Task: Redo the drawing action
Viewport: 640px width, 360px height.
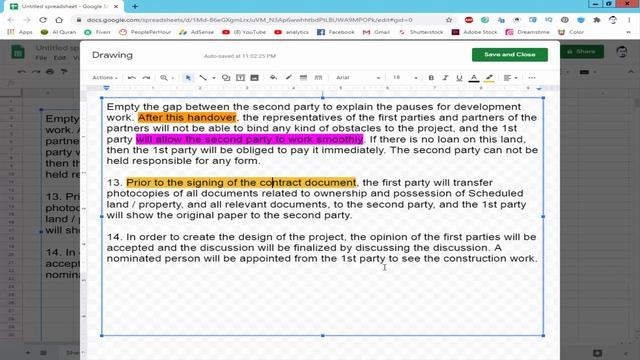Action: (x=146, y=78)
